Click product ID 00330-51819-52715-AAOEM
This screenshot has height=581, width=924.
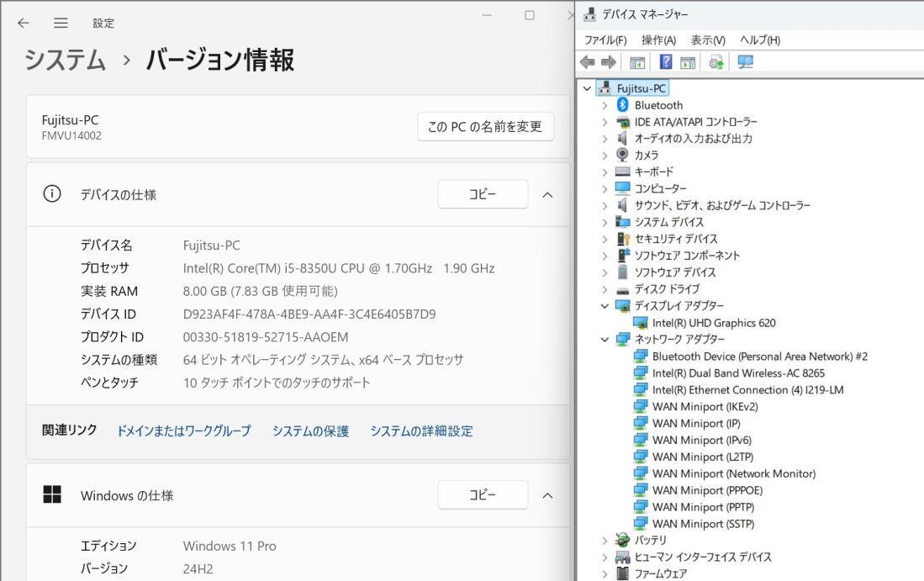pos(265,337)
